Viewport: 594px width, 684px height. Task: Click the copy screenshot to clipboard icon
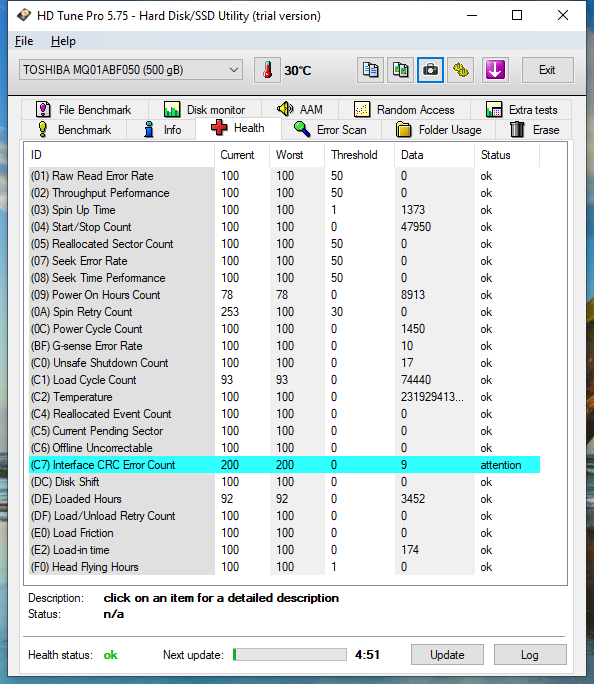[400, 70]
